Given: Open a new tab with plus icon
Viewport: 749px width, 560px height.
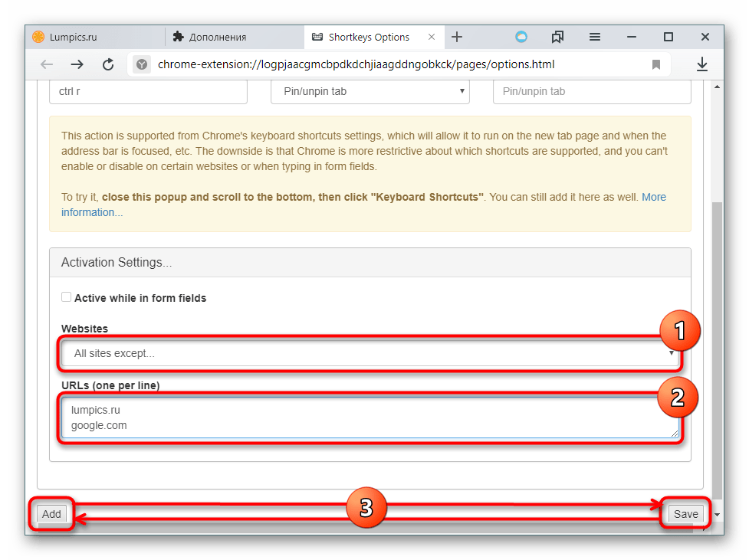Looking at the screenshot, I should pyautogui.click(x=457, y=37).
